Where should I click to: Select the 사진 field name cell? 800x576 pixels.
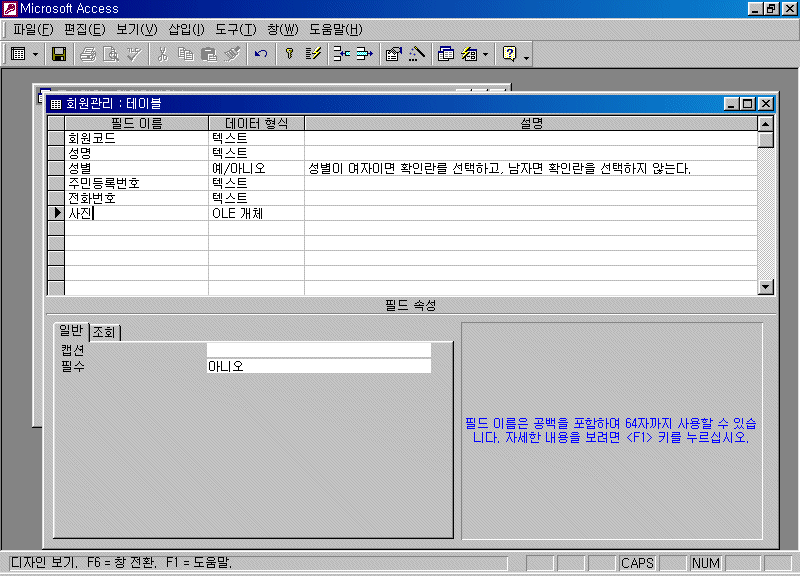(x=136, y=213)
